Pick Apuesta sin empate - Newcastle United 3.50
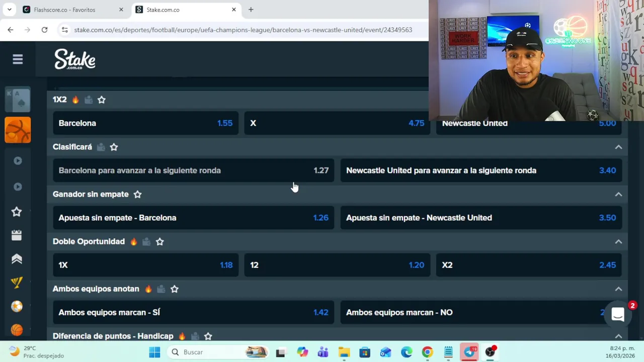Viewport: 644px width, 362px height. [x=481, y=218]
